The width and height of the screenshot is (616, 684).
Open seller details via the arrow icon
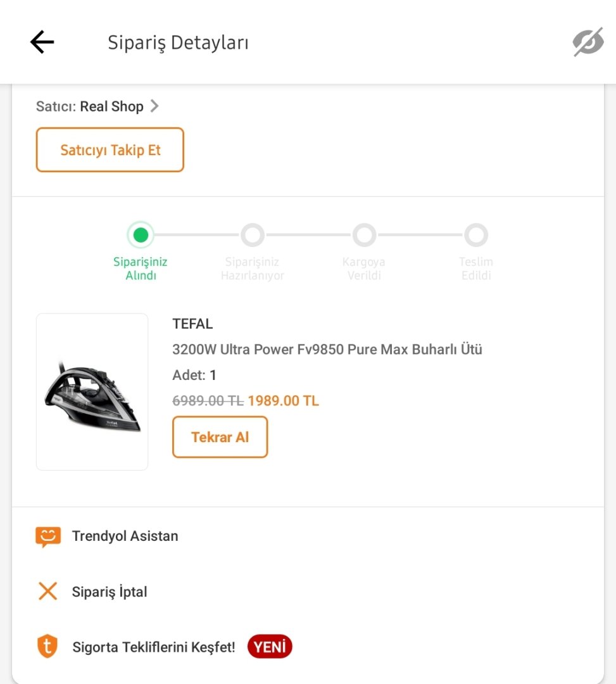pyautogui.click(x=154, y=106)
